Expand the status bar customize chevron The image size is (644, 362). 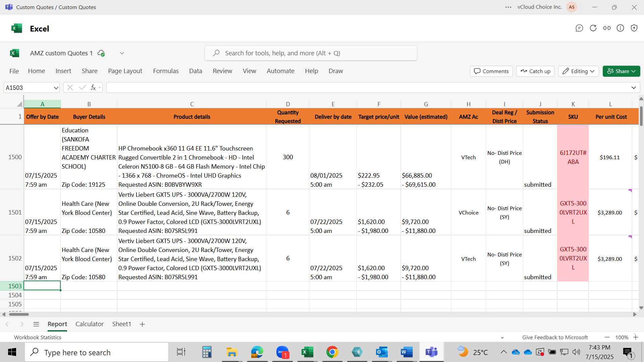(x=502, y=338)
